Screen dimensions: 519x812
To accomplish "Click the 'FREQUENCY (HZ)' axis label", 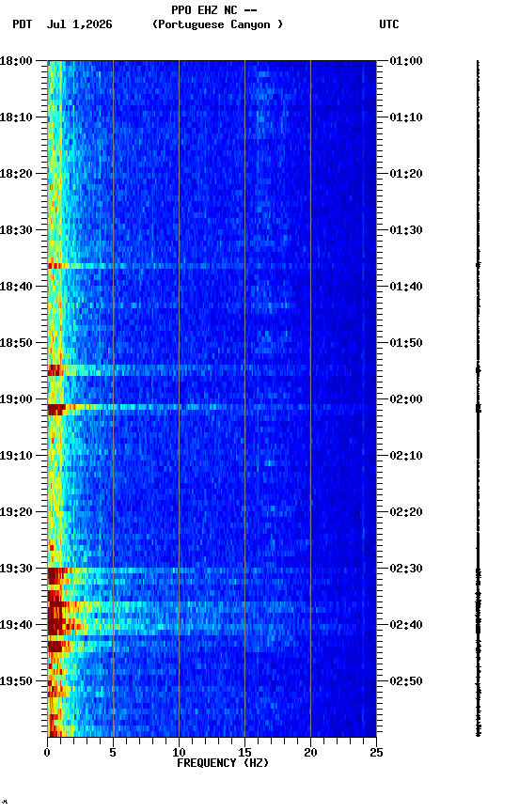I will 223,763.
